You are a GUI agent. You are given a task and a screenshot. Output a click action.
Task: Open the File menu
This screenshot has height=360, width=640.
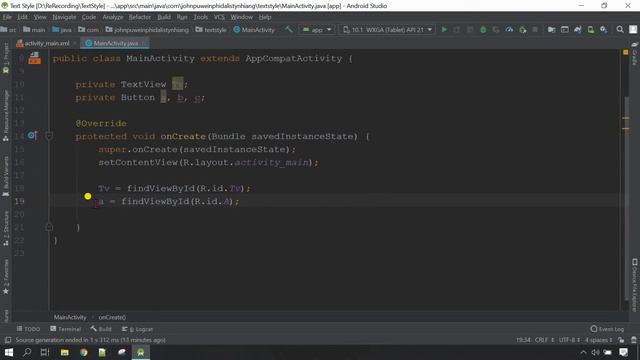pos(7,17)
